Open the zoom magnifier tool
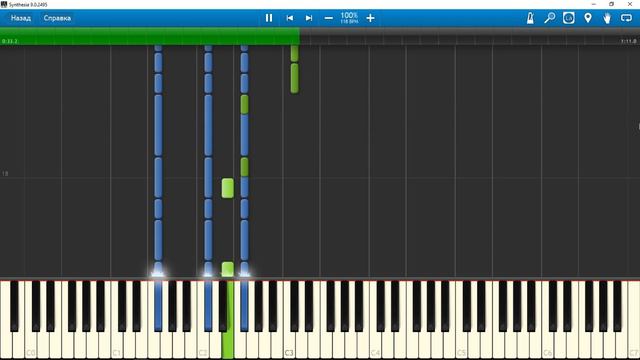 point(550,18)
